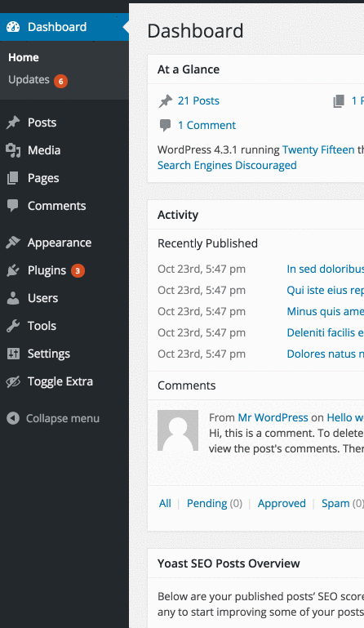Click the Dashboard page title
The image size is (364, 628).
[195, 31]
